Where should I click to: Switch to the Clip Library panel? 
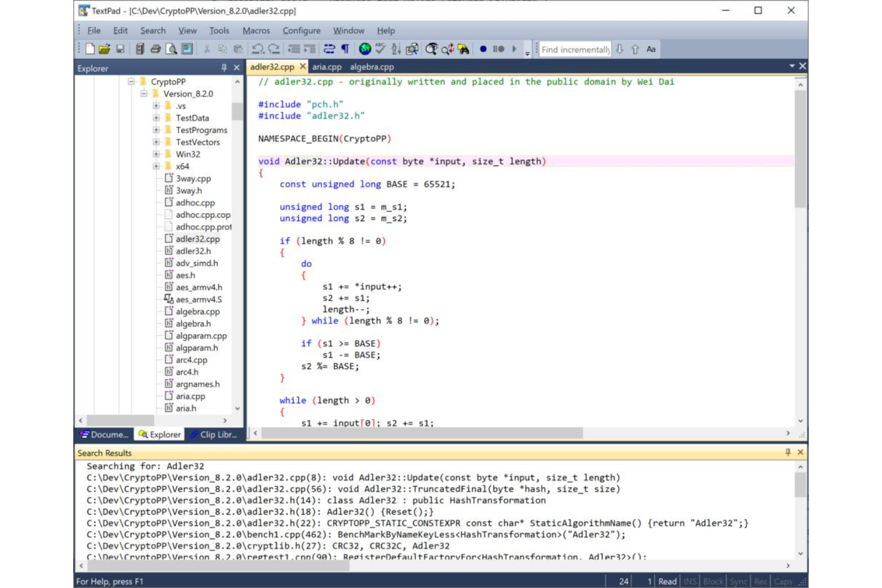pyautogui.click(x=213, y=435)
